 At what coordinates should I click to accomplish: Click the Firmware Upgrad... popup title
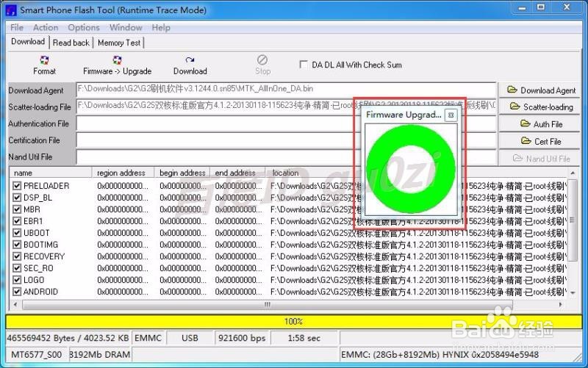point(404,115)
